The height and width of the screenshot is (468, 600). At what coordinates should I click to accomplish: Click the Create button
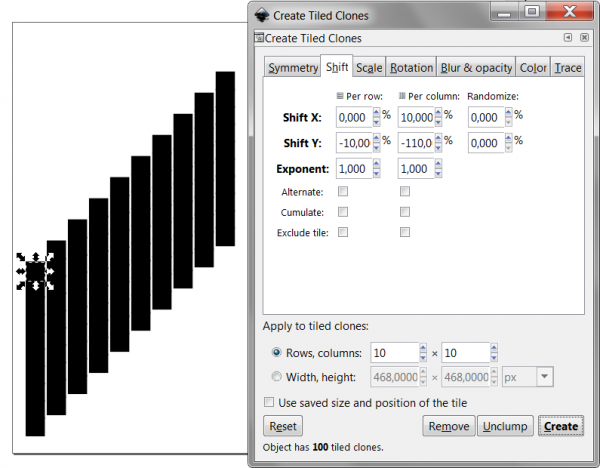tap(561, 426)
